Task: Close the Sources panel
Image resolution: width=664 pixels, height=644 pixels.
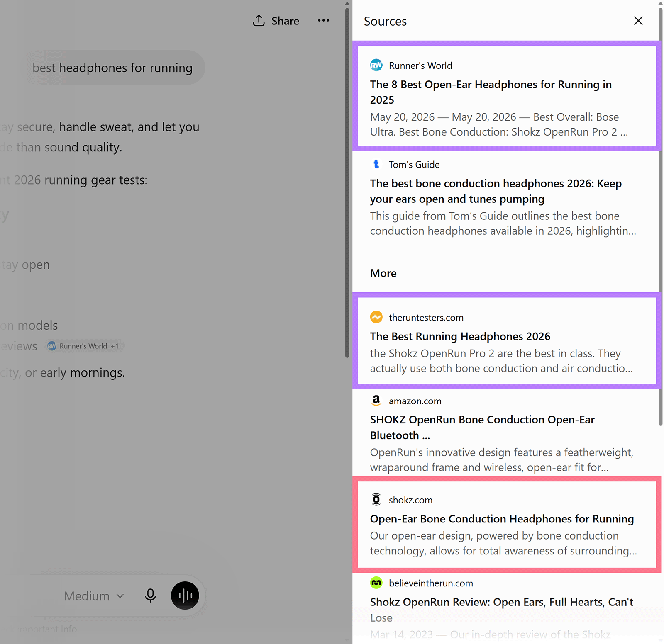Action: pos(638,21)
